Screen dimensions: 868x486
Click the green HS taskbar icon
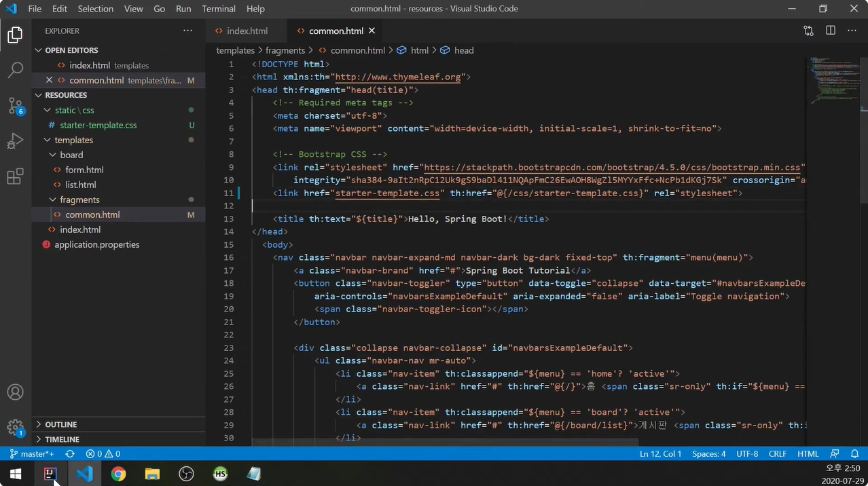(220, 474)
